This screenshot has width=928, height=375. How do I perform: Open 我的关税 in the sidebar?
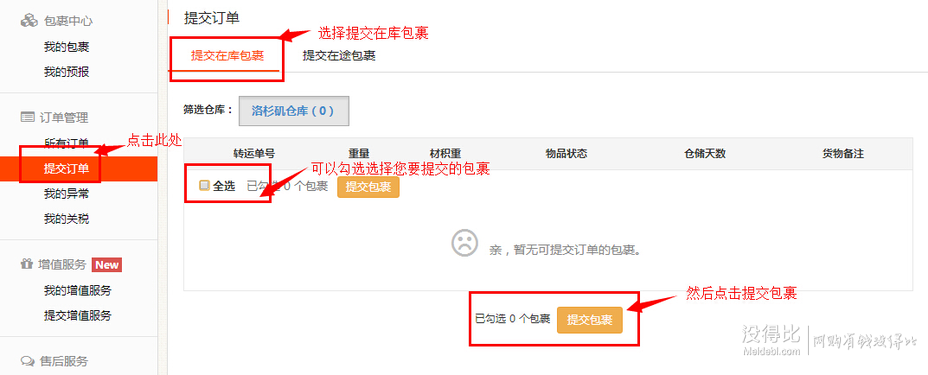[x=66, y=219]
